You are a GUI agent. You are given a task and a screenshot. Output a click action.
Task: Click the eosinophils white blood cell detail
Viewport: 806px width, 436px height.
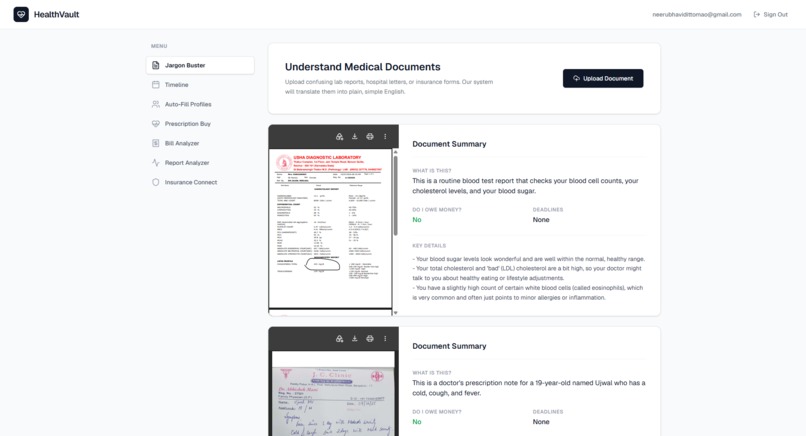click(x=527, y=293)
